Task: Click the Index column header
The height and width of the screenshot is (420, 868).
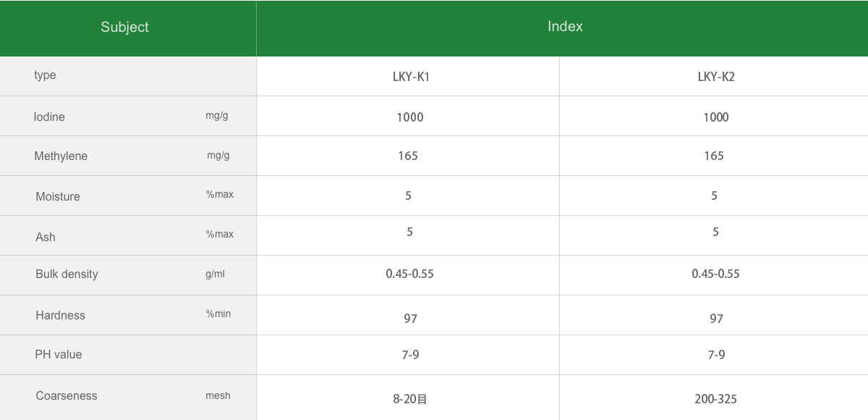Action: click(565, 27)
